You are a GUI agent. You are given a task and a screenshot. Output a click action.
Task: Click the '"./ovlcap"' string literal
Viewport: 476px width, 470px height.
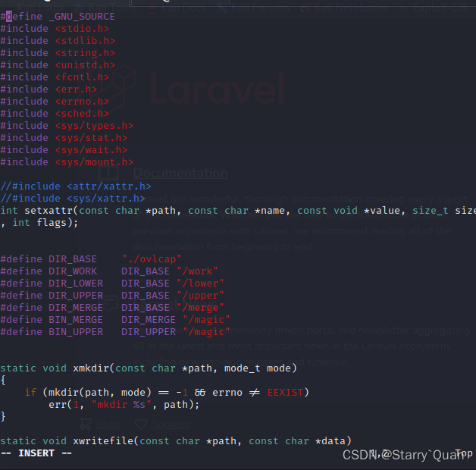click(152, 259)
